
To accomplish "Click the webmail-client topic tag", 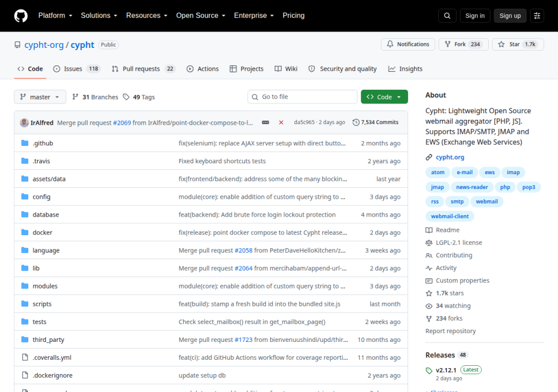I will coord(450,216).
